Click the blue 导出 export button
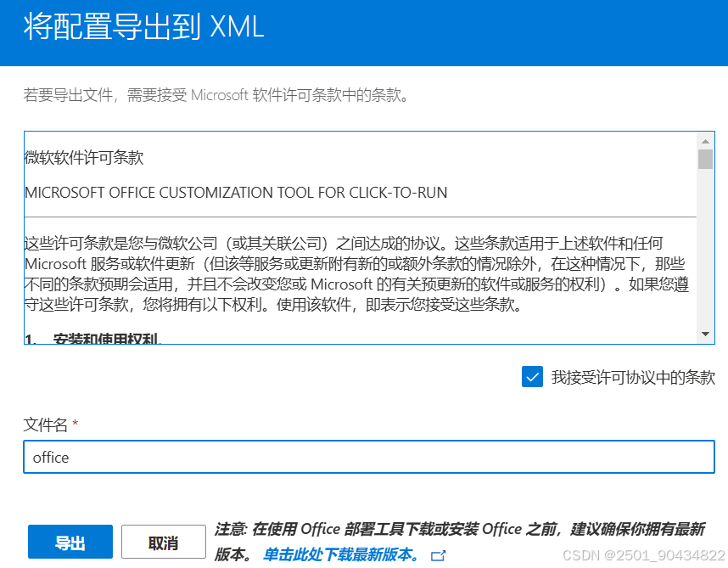Screen dimensions: 728x568 coord(70,542)
